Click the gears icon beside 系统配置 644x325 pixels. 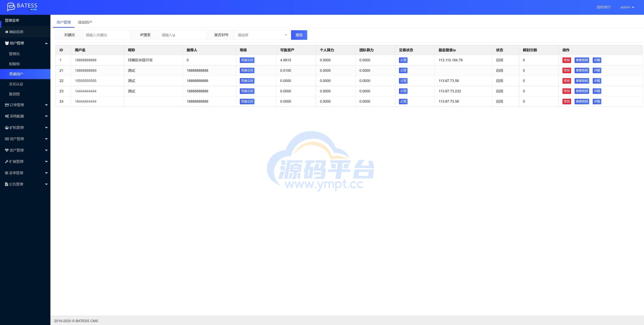pyautogui.click(x=7, y=116)
